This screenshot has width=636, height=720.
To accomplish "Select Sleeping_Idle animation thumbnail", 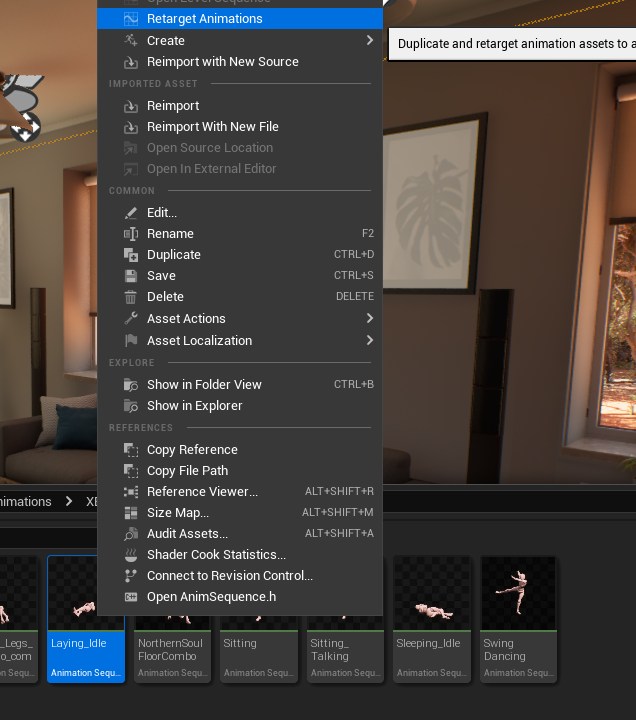I will coord(432,619).
